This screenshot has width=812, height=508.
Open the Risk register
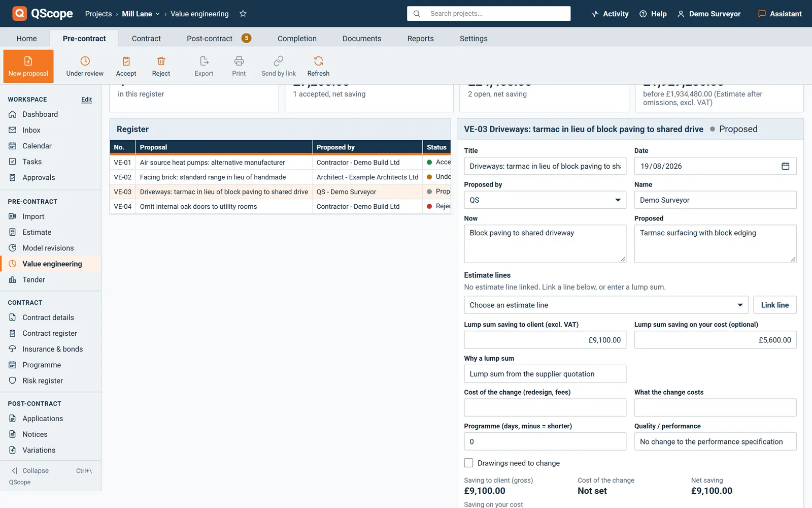pos(50,380)
